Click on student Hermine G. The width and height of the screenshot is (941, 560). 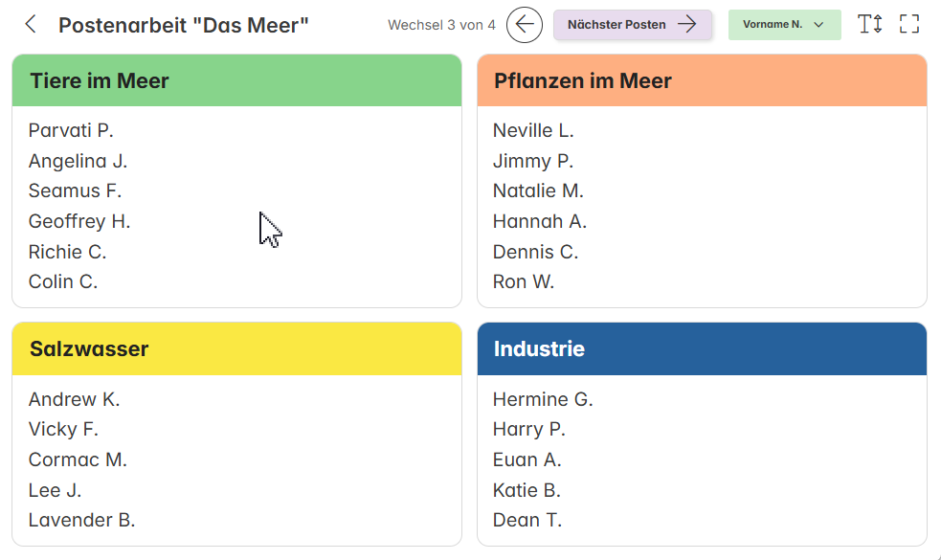pos(543,399)
